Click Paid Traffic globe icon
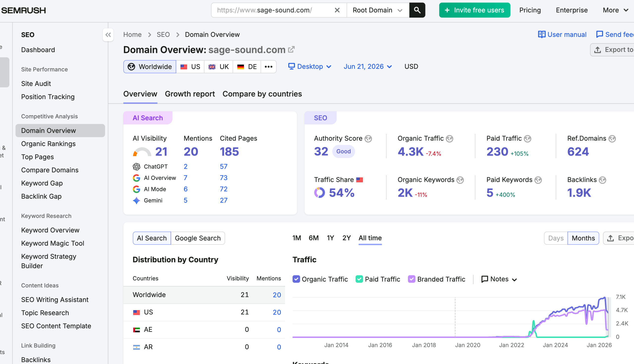Screen dimensions: 634x364 528,139
